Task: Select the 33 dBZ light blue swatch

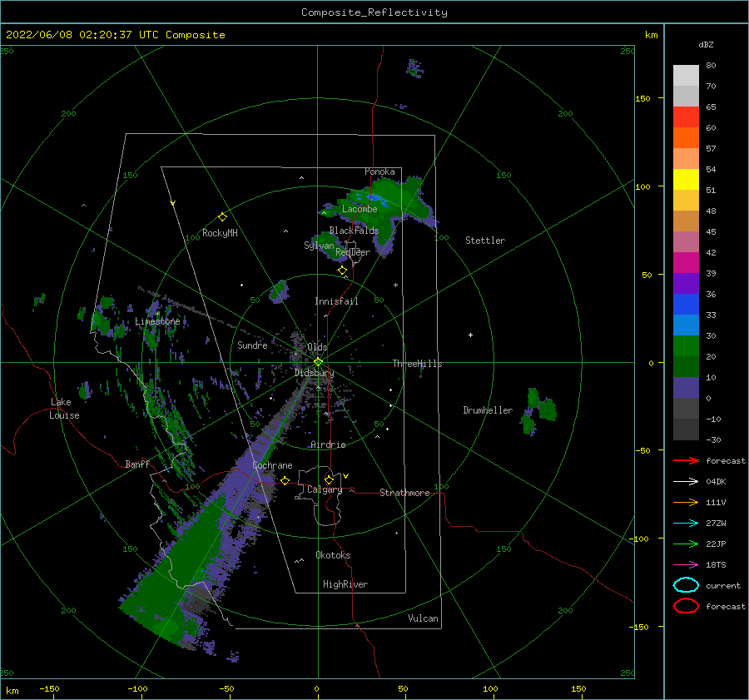Action: click(x=686, y=325)
